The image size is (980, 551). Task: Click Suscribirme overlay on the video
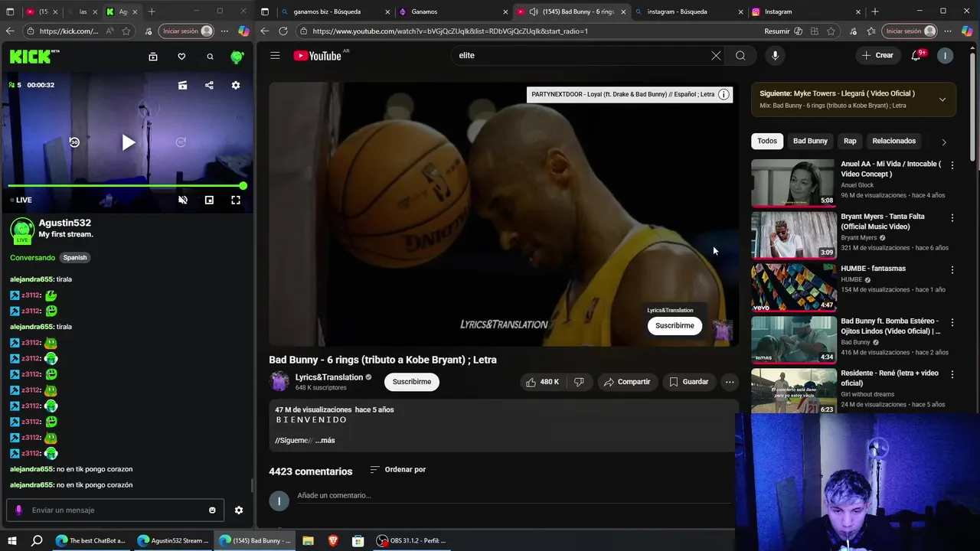[675, 325]
